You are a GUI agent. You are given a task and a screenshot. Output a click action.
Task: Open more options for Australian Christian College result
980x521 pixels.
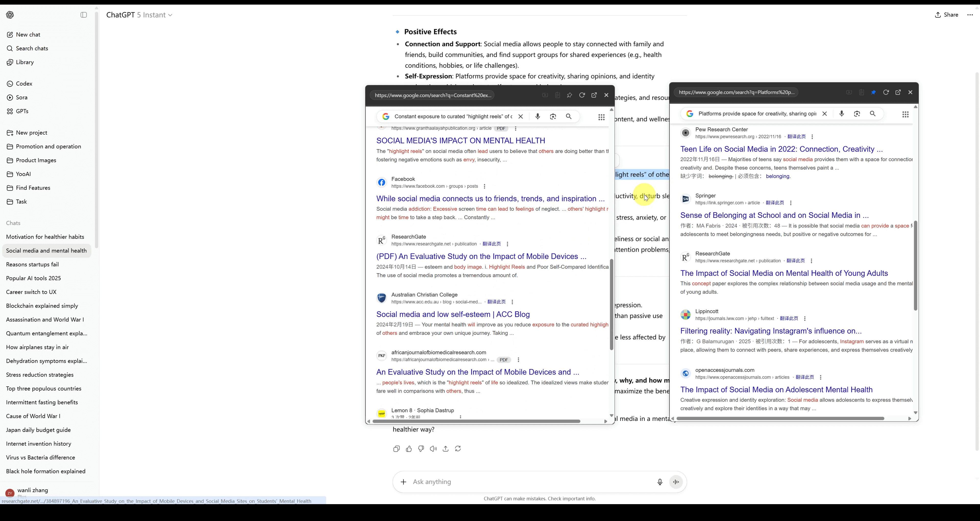point(512,302)
